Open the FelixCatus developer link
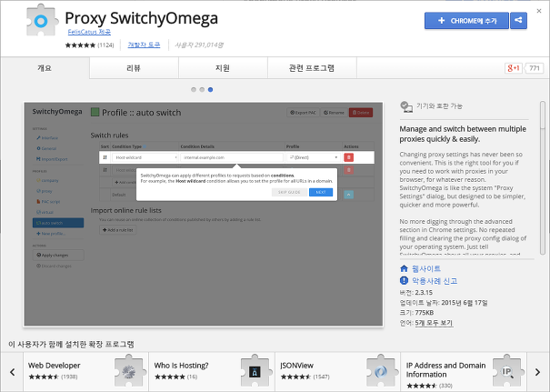 pyautogui.click(x=89, y=32)
